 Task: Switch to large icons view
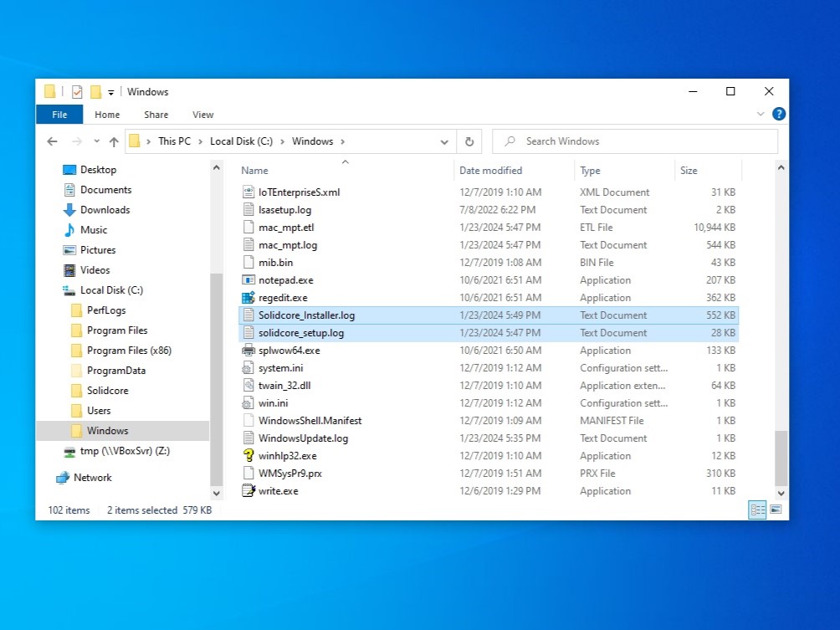(776, 510)
